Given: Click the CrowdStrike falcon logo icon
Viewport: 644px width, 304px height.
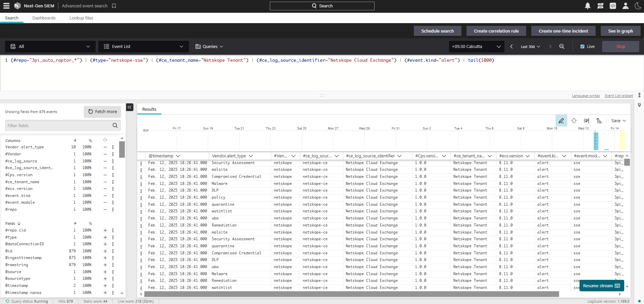Looking at the screenshot, I should [17, 6].
